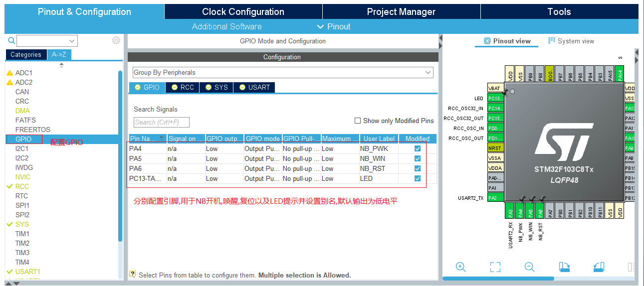Open the RCC configuration tab
The width and height of the screenshot is (644, 286).
(182, 87)
